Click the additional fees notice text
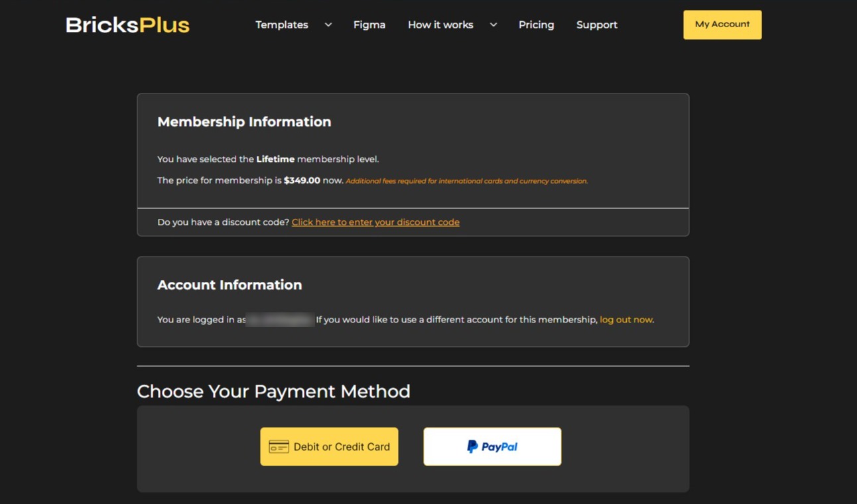Image resolution: width=857 pixels, height=504 pixels. click(x=466, y=181)
